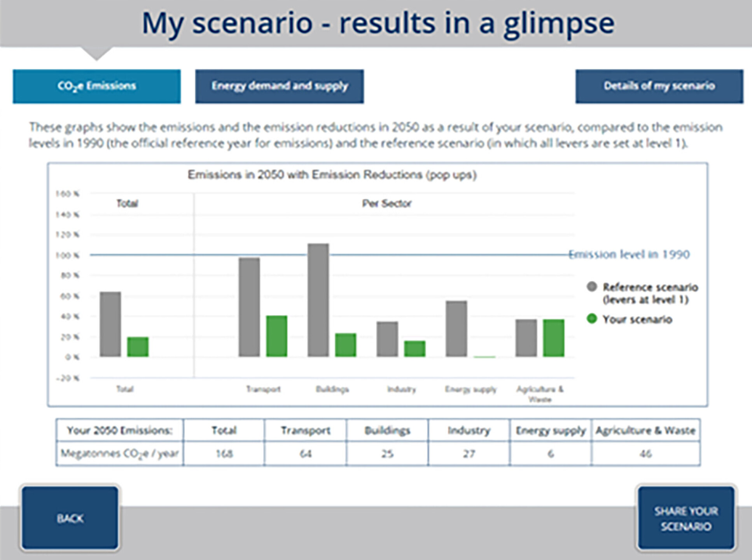Click the green Industry scenario bar
The width and height of the screenshot is (752, 560).
coord(414,348)
